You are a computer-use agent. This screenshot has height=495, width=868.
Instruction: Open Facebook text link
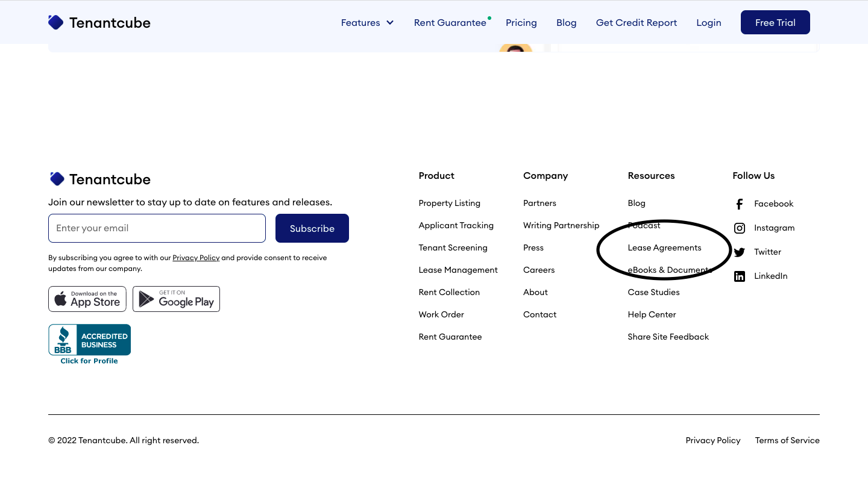click(x=774, y=204)
